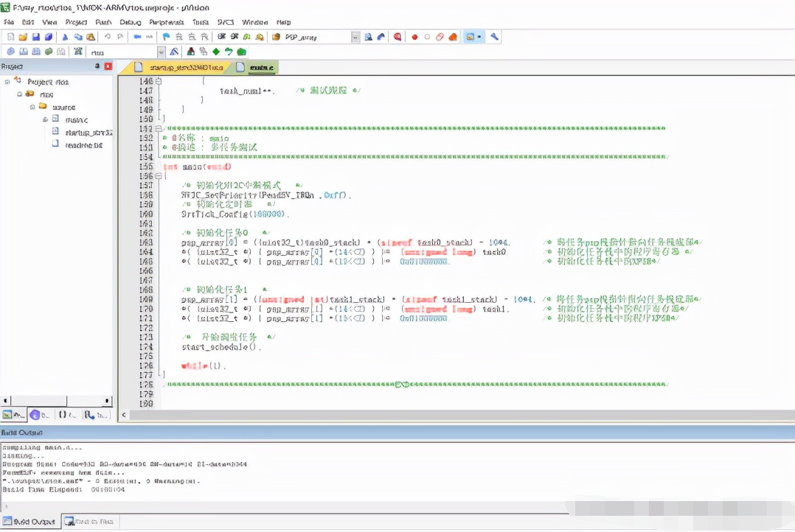The image size is (795, 532).
Task: Open the Configuration wrench icon
Action: pos(495,37)
